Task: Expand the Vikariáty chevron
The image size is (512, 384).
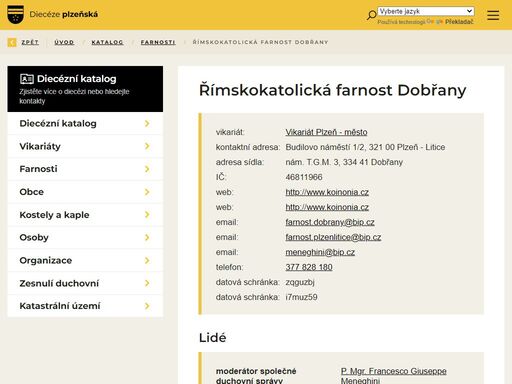Action: point(147,146)
